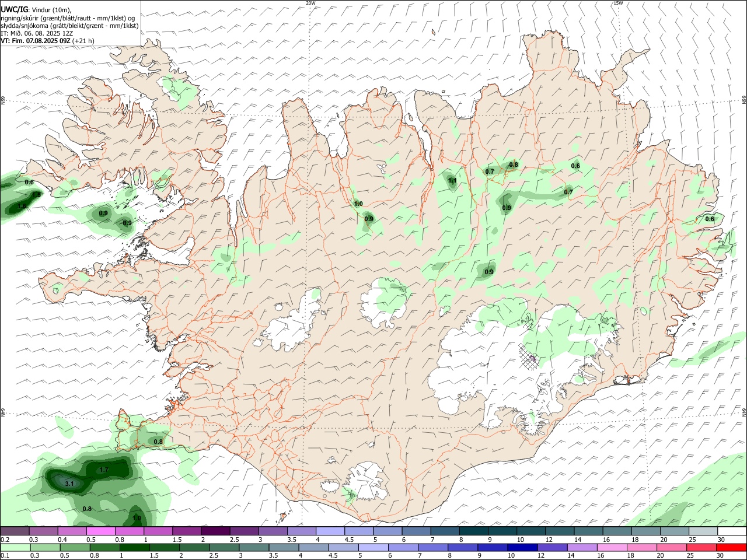Click the 1.5 precipitation value off Snæfellsnes
This screenshot has height=560, width=747.
(36, 195)
